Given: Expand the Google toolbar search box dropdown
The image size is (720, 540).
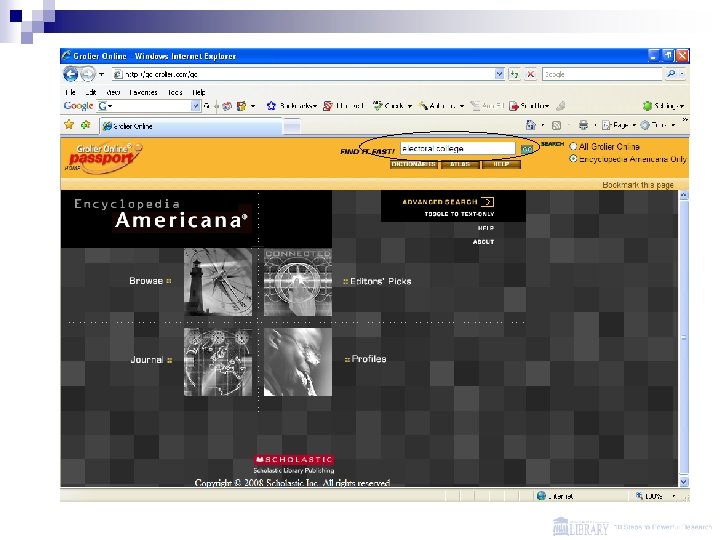Looking at the screenshot, I should pos(196,106).
